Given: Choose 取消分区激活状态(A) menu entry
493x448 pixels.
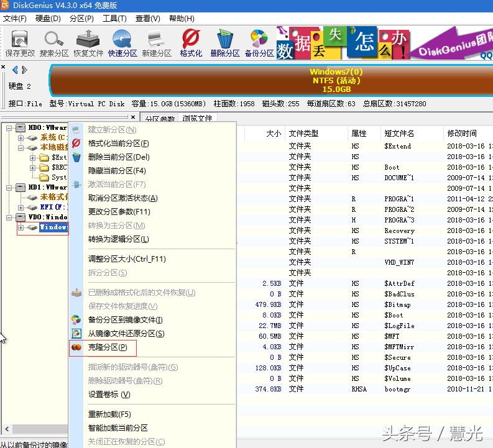Looking at the screenshot, I should [x=123, y=198].
